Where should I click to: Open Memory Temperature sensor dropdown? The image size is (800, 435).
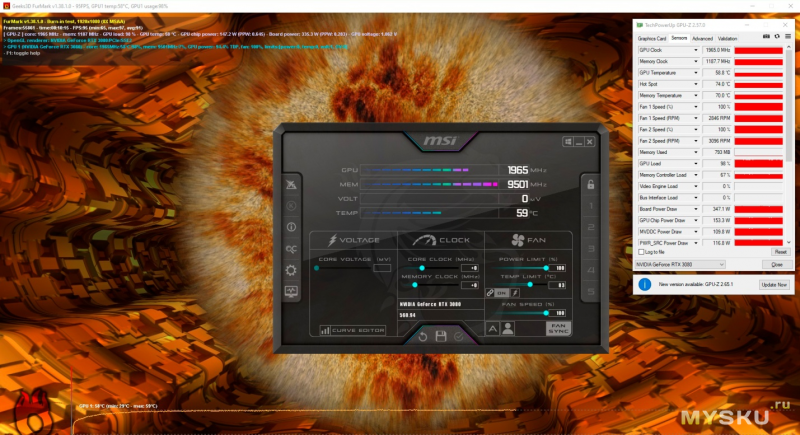(695, 95)
